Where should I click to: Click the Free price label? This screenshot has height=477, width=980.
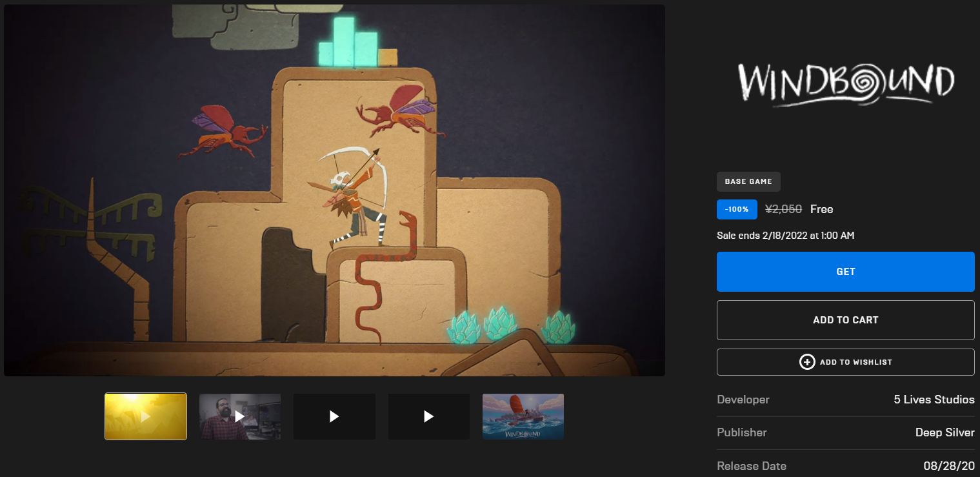(x=822, y=209)
